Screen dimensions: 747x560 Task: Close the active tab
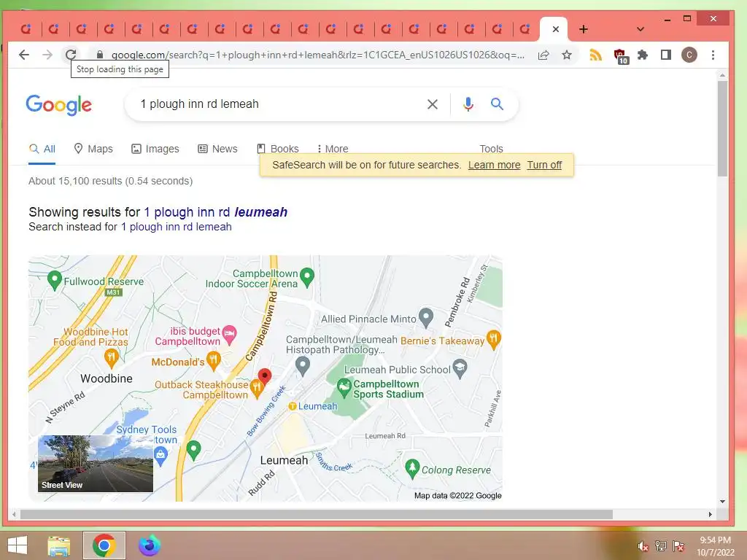555,29
